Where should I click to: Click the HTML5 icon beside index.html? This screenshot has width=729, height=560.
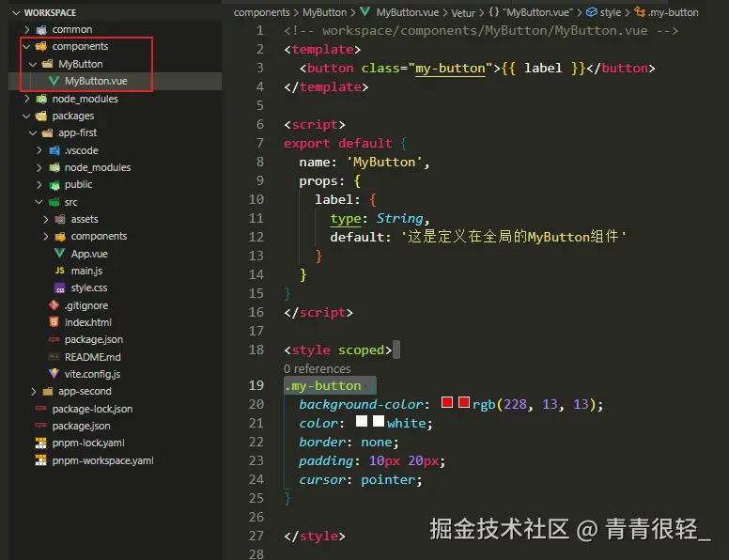click(x=54, y=322)
